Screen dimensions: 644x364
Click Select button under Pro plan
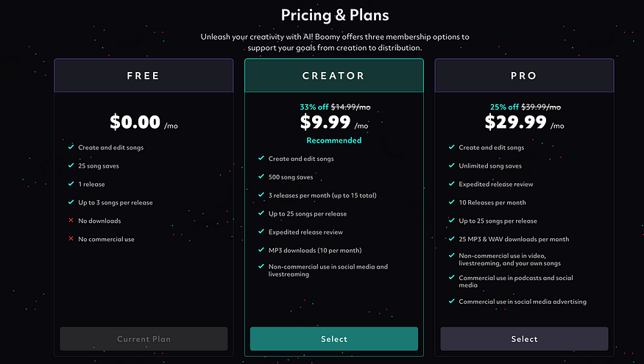tap(524, 339)
